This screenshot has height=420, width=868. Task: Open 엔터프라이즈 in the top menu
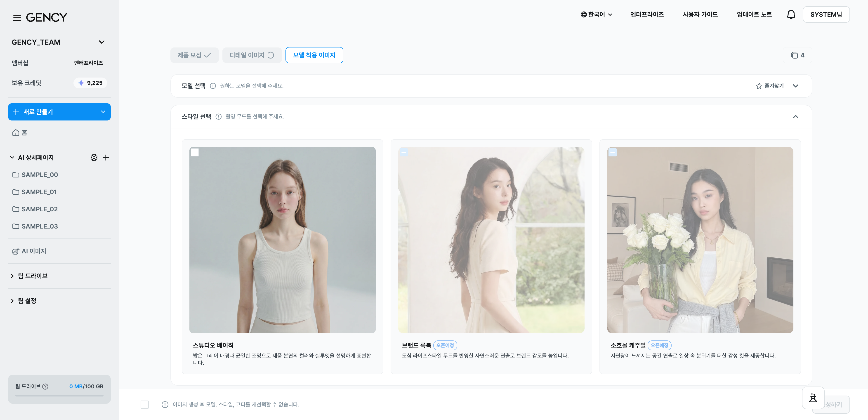[647, 14]
